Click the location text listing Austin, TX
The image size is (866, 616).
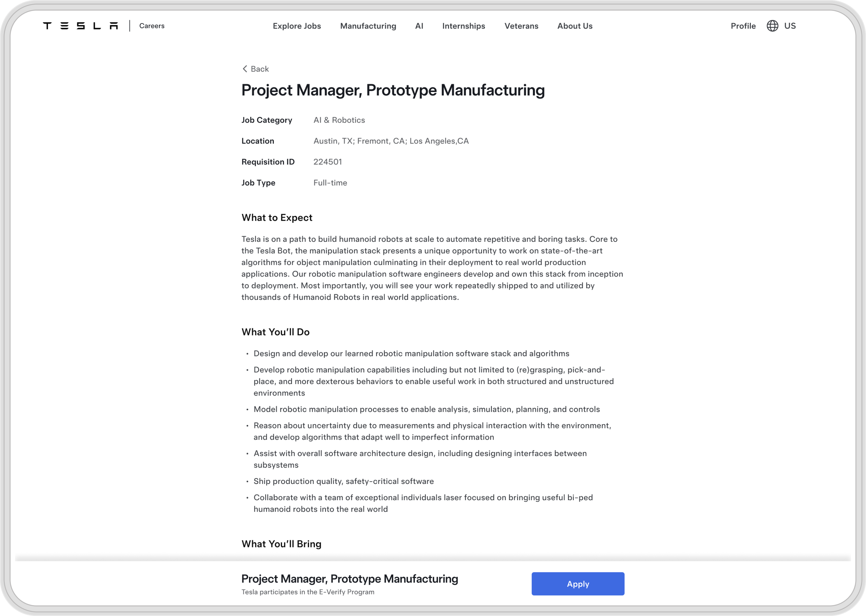click(391, 141)
